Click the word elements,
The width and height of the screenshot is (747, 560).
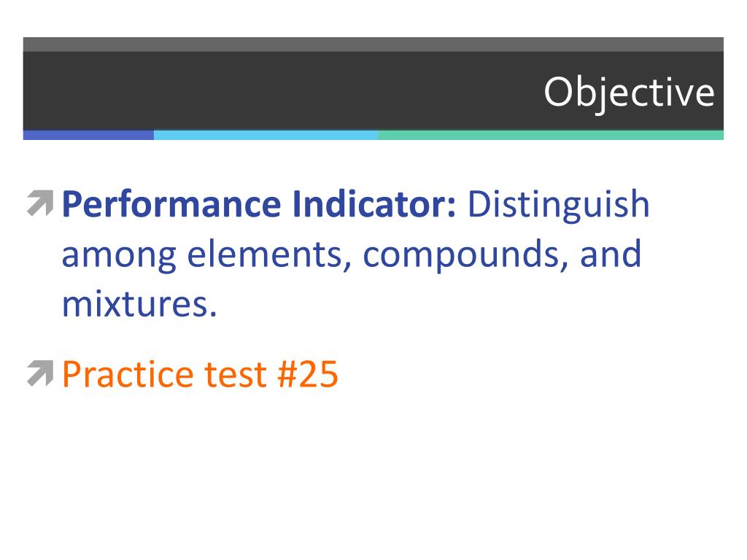coord(269,254)
